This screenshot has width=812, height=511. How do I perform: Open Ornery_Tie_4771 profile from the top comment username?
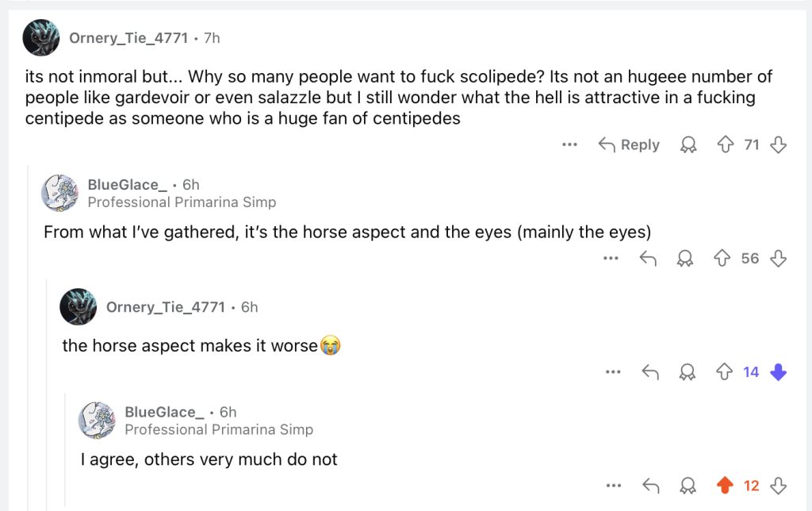pyautogui.click(x=128, y=37)
